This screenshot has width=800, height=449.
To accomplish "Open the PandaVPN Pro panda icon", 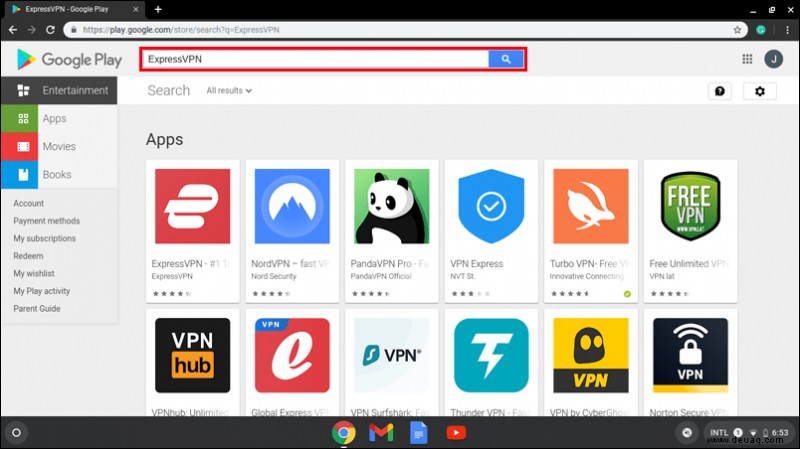I will click(x=392, y=206).
